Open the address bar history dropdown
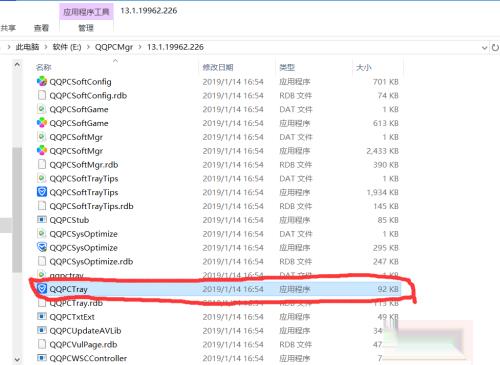500x365 pixels. pos(484,48)
